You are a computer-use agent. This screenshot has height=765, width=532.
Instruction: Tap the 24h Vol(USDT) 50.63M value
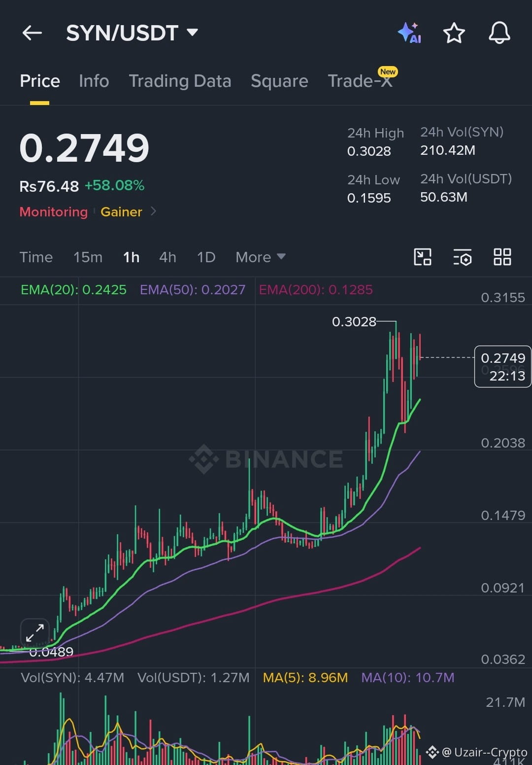click(444, 197)
